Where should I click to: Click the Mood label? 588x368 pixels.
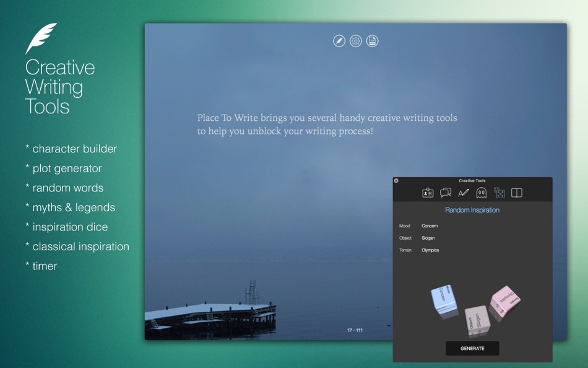(405, 226)
